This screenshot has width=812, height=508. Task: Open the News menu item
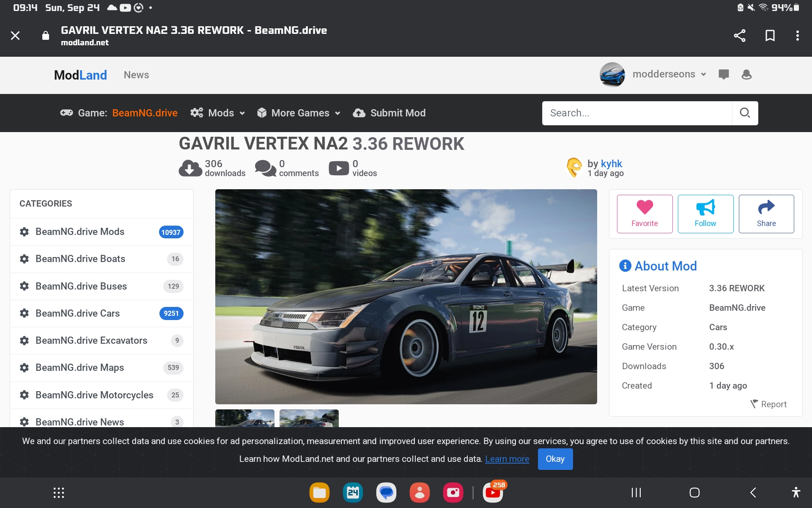[136, 75]
